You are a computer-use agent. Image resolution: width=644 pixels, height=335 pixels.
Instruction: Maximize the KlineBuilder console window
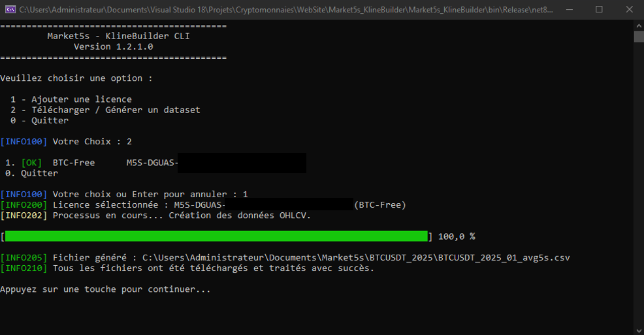coord(599,9)
